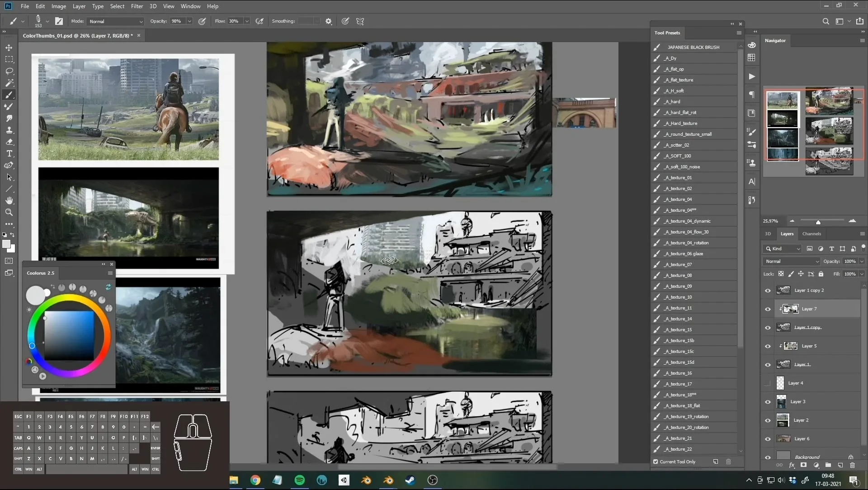Show hidden Layer 4 visibility box
This screenshot has height=490, width=868.
pos(768,383)
